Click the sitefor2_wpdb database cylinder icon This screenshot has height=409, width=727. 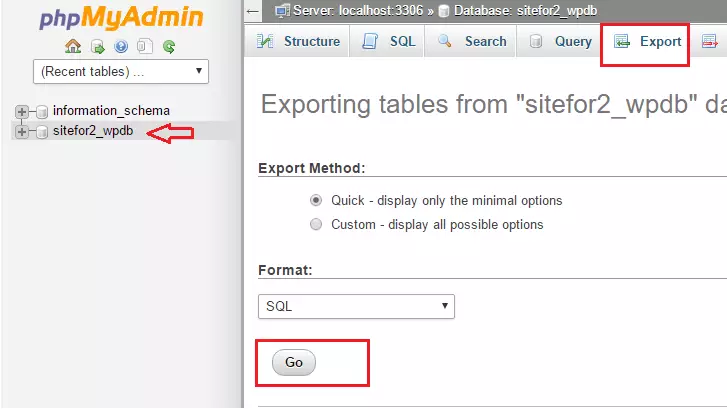click(x=42, y=132)
